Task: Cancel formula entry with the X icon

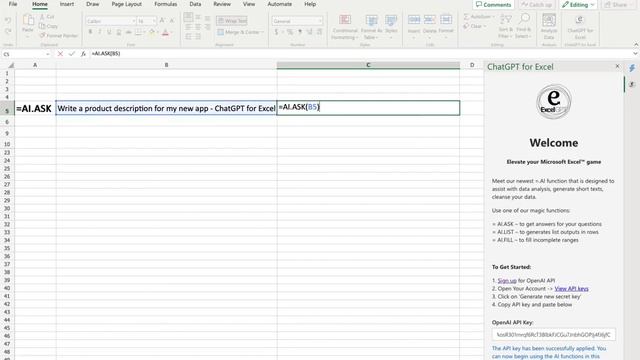Action: tap(60, 54)
